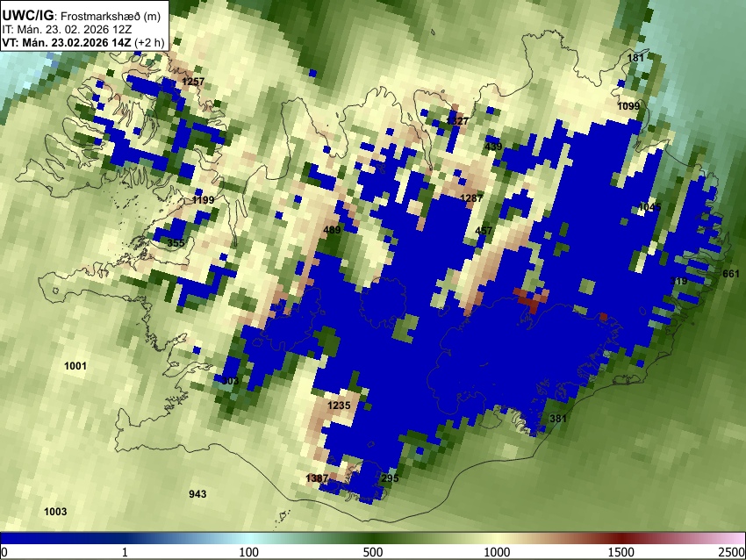Click the 1235 height label
746x560 pixels.
coord(339,406)
